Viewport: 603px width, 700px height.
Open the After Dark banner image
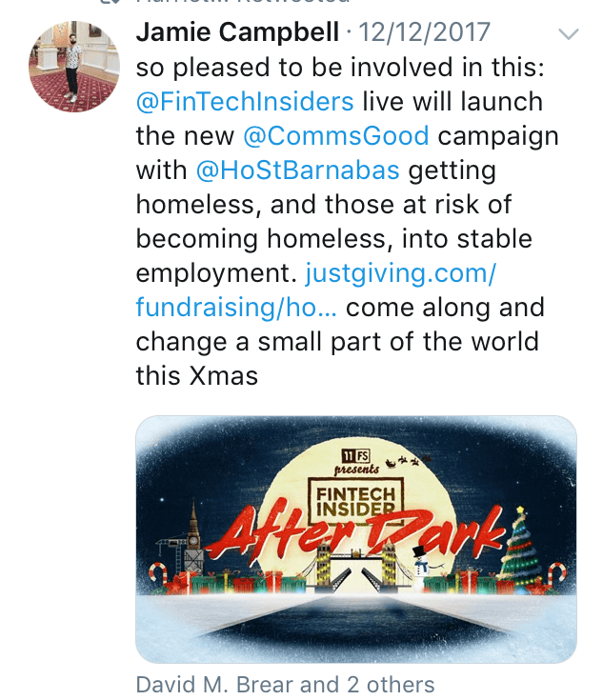(x=355, y=538)
